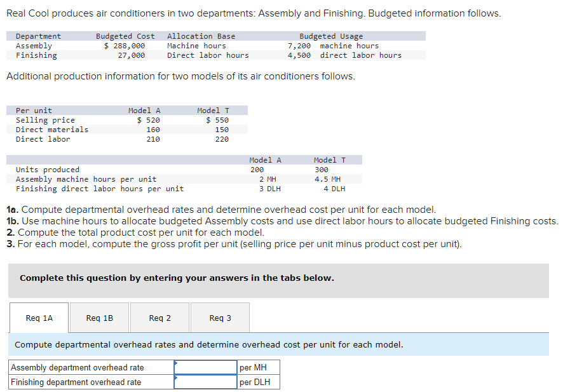Screen dimensions: 577x392
Task: Click '4,500 direct labor hours' budgeted usage
Action: [344, 55]
